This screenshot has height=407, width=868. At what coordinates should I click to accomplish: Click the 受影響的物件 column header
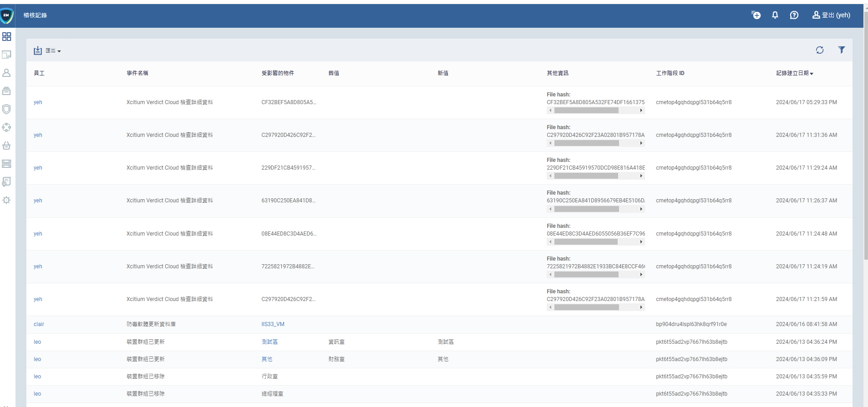(x=278, y=73)
